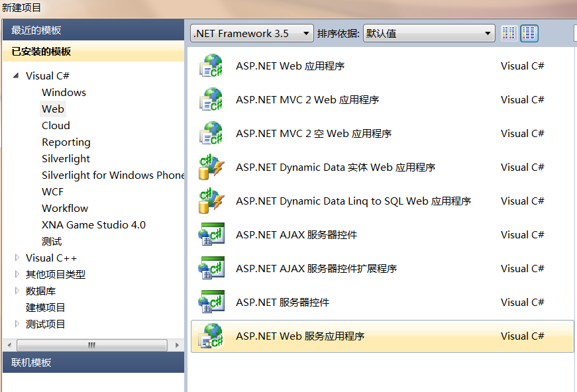Click the ASP.NET MVC 2 空 Web 应用程序 icon

211,134
